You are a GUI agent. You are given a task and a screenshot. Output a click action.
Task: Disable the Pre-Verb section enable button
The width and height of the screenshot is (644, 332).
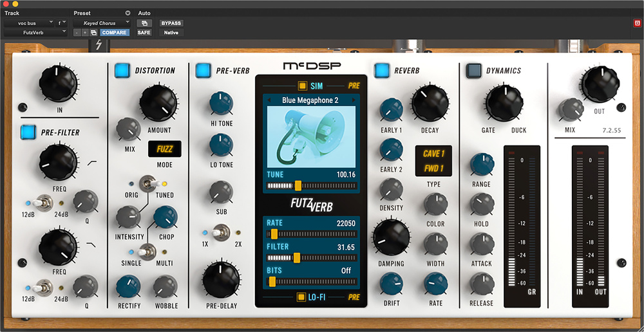click(203, 69)
